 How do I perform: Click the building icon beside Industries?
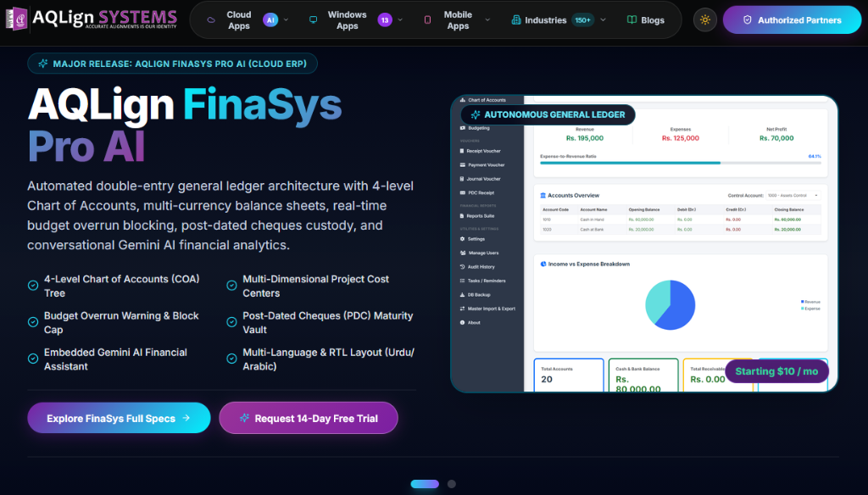tap(516, 20)
